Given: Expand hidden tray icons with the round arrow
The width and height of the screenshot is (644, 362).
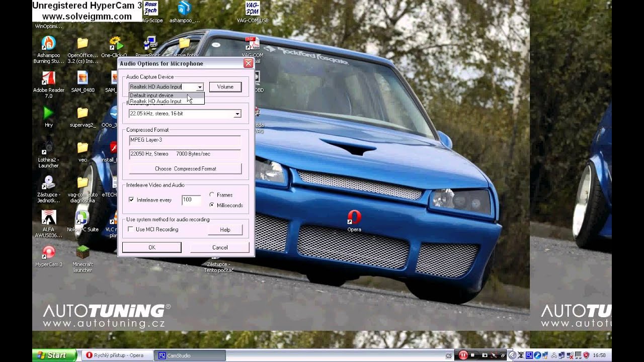Looking at the screenshot, I should point(512,355).
